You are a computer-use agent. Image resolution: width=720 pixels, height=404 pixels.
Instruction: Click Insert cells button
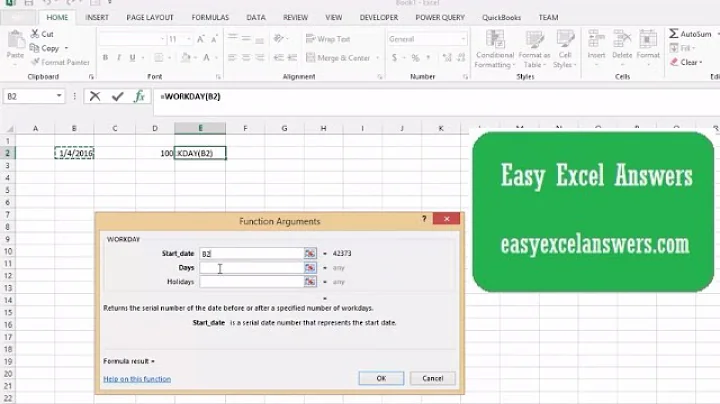(596, 48)
